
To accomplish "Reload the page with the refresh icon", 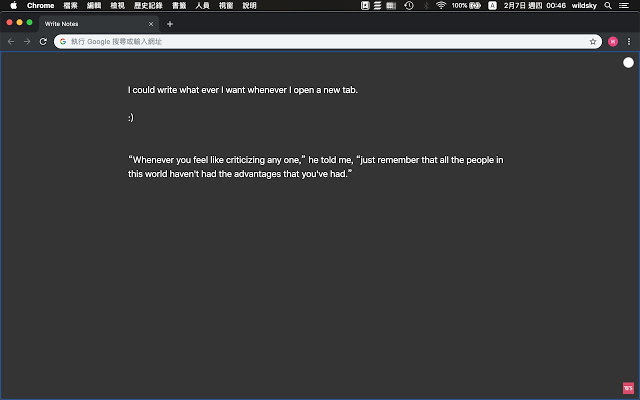I will (43, 42).
